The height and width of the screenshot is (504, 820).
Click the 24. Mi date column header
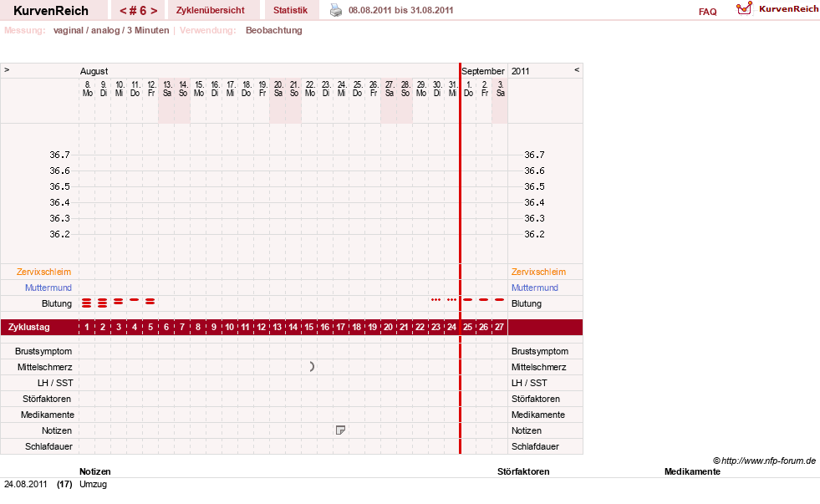pos(342,89)
